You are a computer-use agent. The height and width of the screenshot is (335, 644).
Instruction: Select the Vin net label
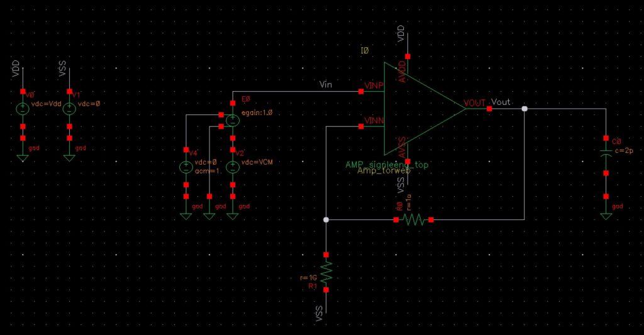coord(326,84)
